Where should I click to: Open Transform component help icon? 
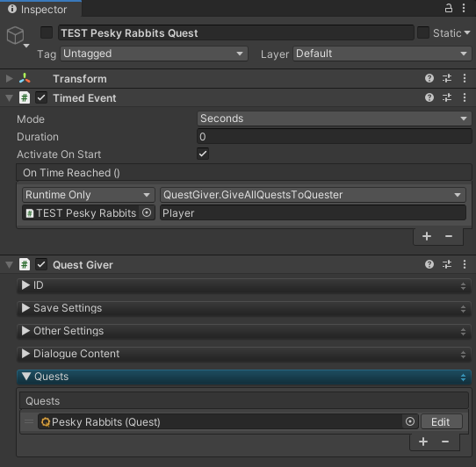tap(429, 78)
